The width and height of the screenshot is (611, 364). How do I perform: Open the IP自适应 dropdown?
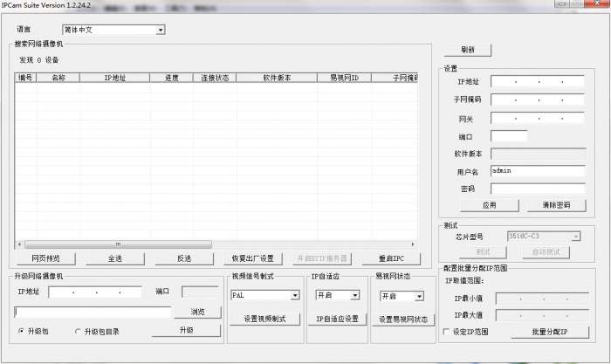tap(338, 295)
